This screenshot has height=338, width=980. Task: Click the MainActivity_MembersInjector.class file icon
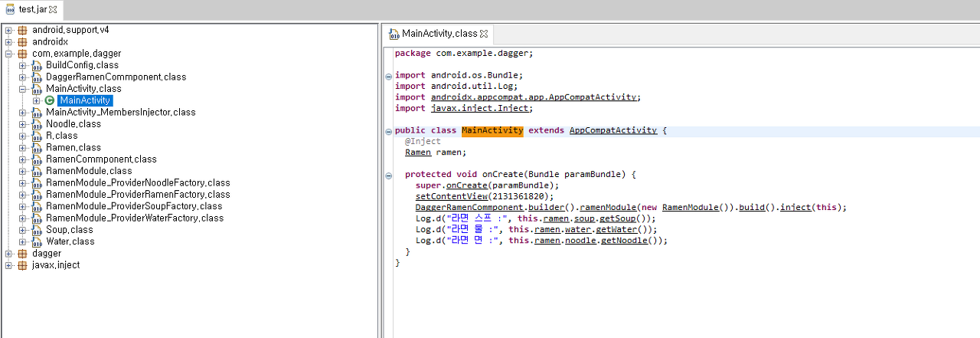(37, 112)
